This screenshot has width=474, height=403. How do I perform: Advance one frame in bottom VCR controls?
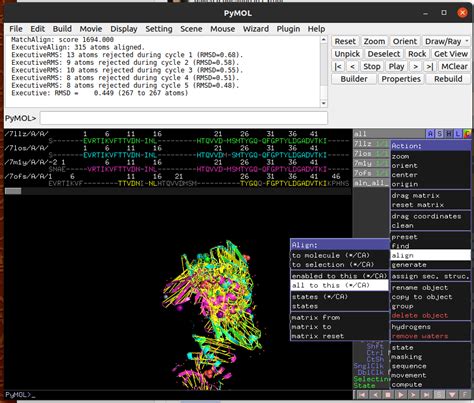[x=413, y=395]
